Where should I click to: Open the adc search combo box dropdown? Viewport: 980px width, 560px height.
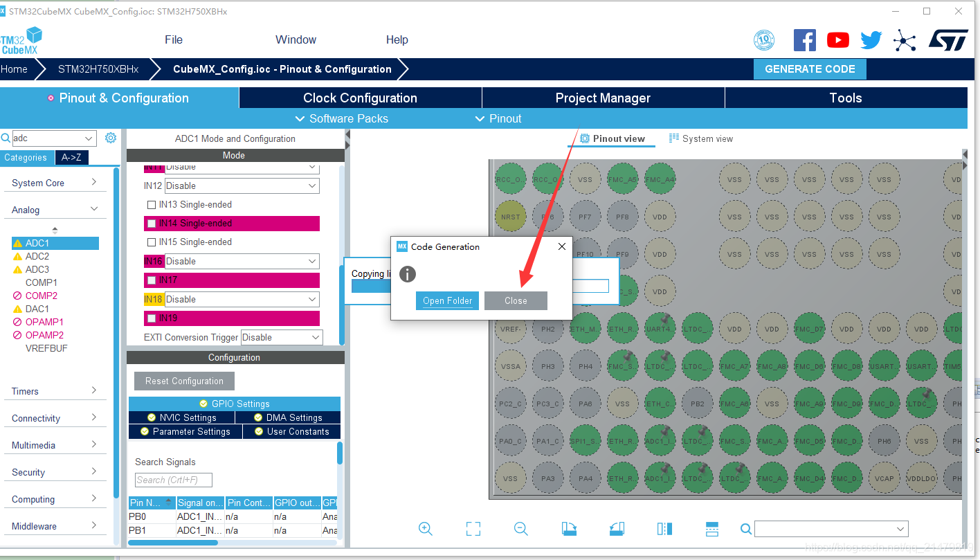(x=89, y=138)
